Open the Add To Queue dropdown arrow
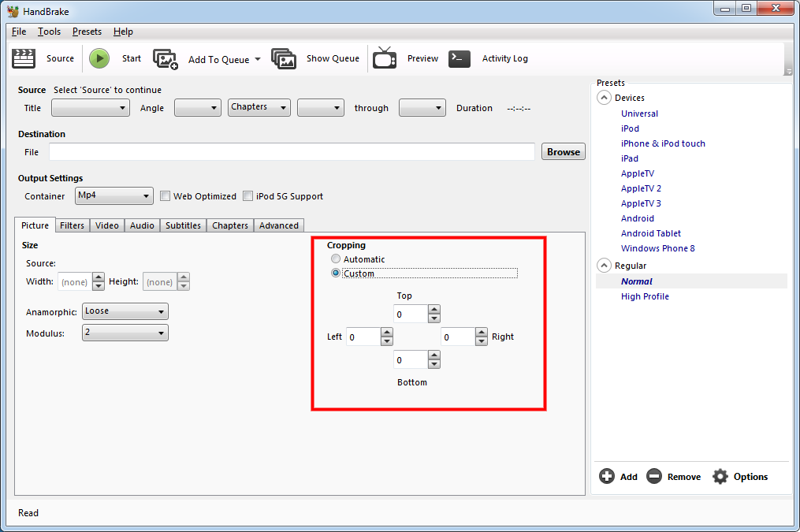 point(258,59)
